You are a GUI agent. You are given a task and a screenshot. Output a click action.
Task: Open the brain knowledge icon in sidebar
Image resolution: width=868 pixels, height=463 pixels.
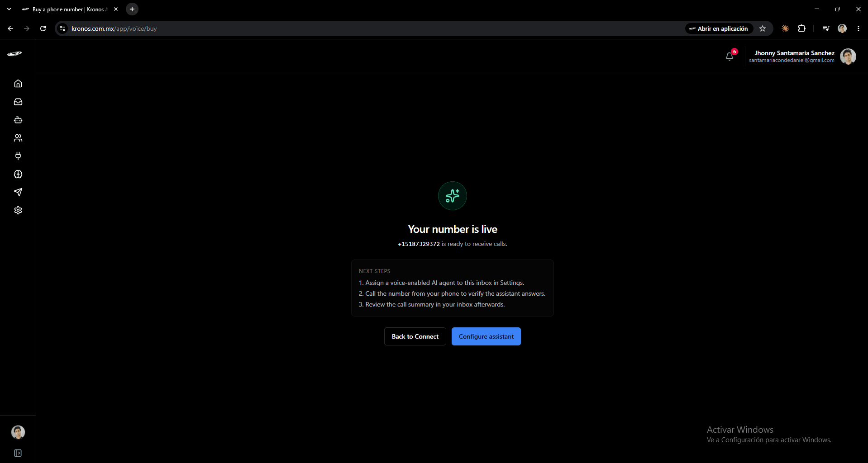[x=18, y=174]
